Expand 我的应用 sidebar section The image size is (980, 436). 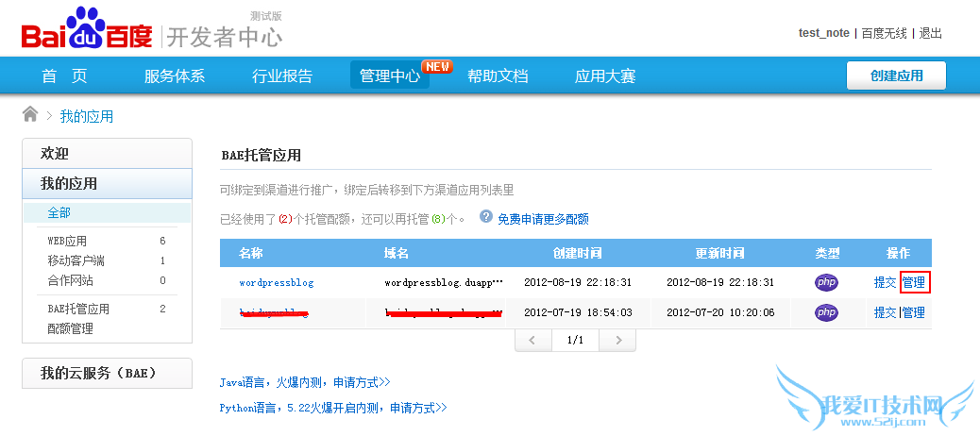(69, 183)
